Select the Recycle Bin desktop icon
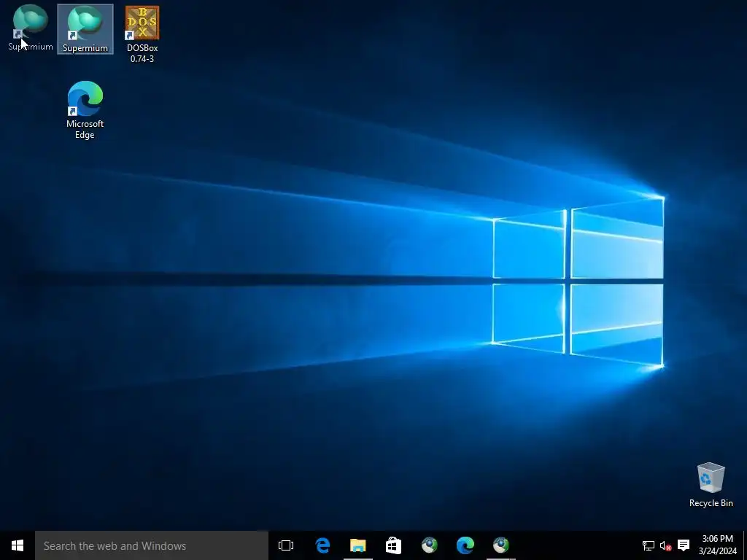The image size is (747, 560). click(711, 485)
